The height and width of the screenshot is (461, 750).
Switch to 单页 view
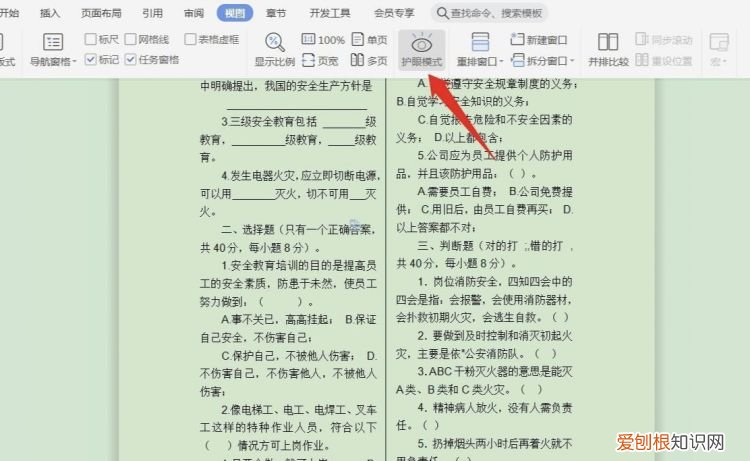point(369,40)
